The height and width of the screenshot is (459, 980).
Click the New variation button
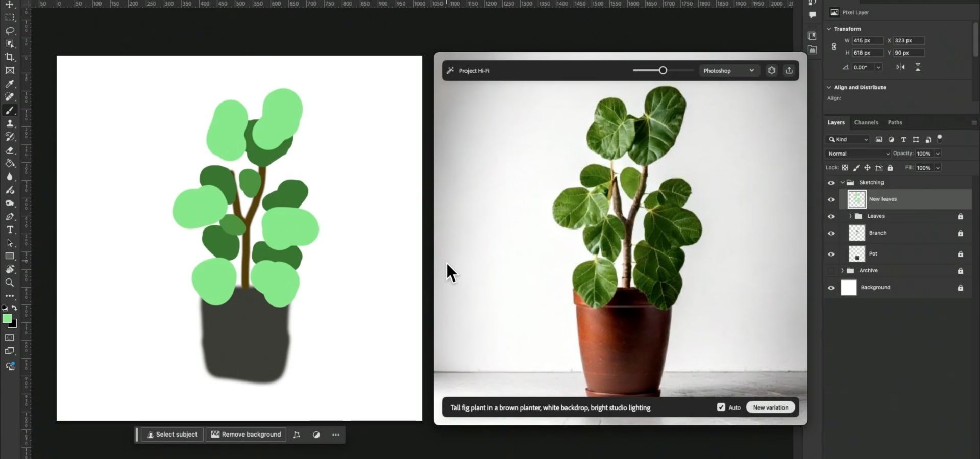pyautogui.click(x=770, y=407)
